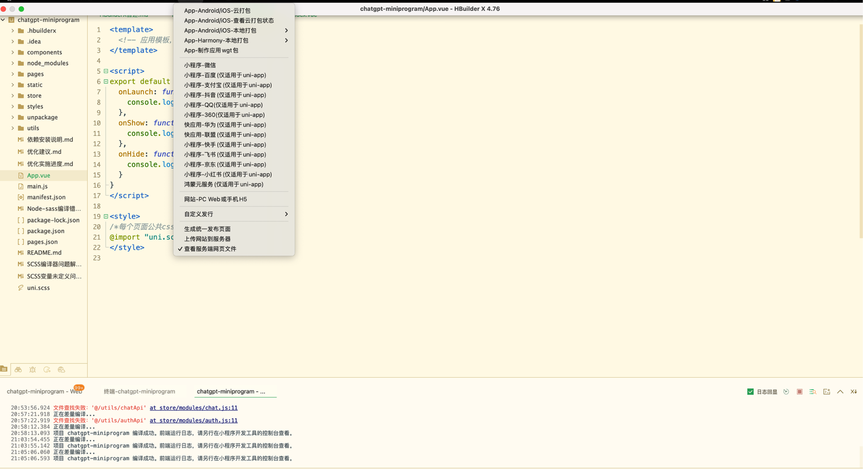The height and width of the screenshot is (469, 868).
Task: Open the 自定义发行 submenu
Action: click(235, 215)
